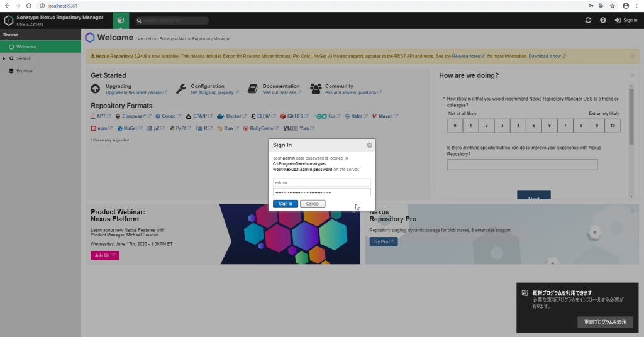This screenshot has width=644, height=337.
Task: Open the Docker format link
Action: click(232, 116)
